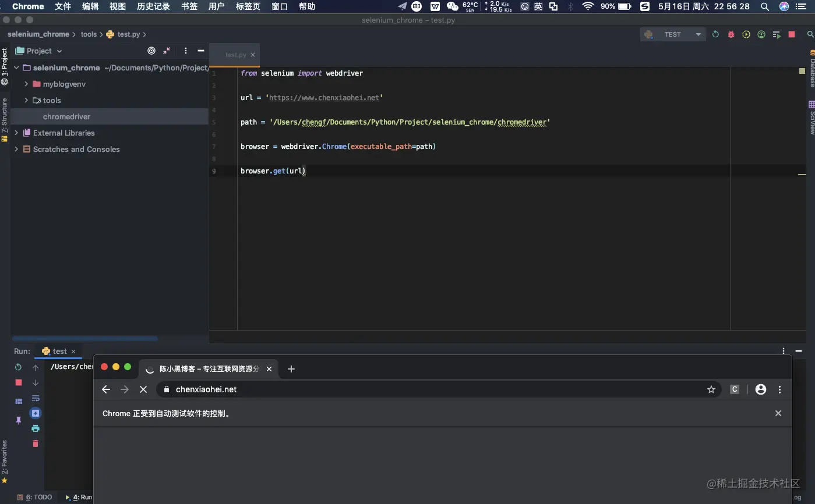Open the 书签 menu
Viewport: 815px width, 504px height.
pos(189,6)
